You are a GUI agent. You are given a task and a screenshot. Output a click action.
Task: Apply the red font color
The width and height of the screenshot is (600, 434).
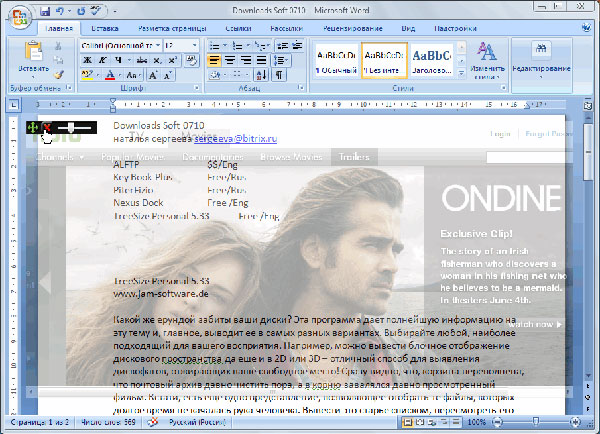(x=110, y=75)
